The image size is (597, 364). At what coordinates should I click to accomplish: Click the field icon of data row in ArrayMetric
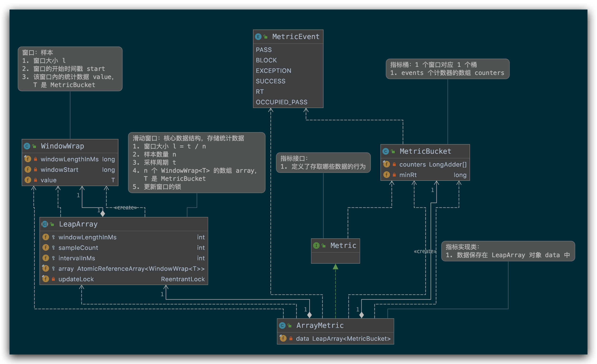click(x=283, y=338)
